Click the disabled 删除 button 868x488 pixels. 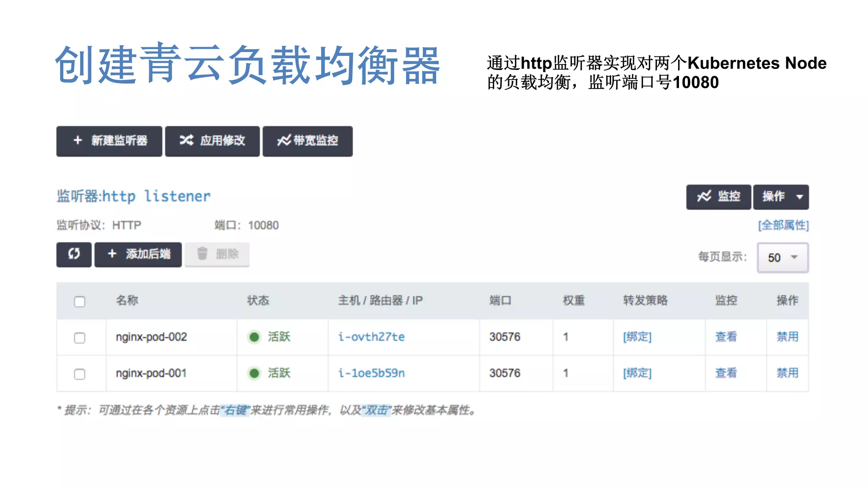(x=217, y=255)
